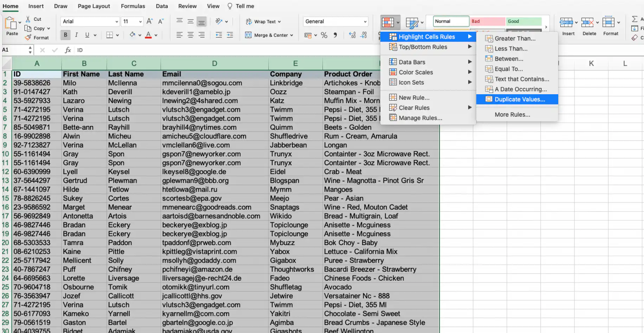This screenshot has width=644, height=333.
Task: Increase font size with larger A icon
Action: click(150, 21)
